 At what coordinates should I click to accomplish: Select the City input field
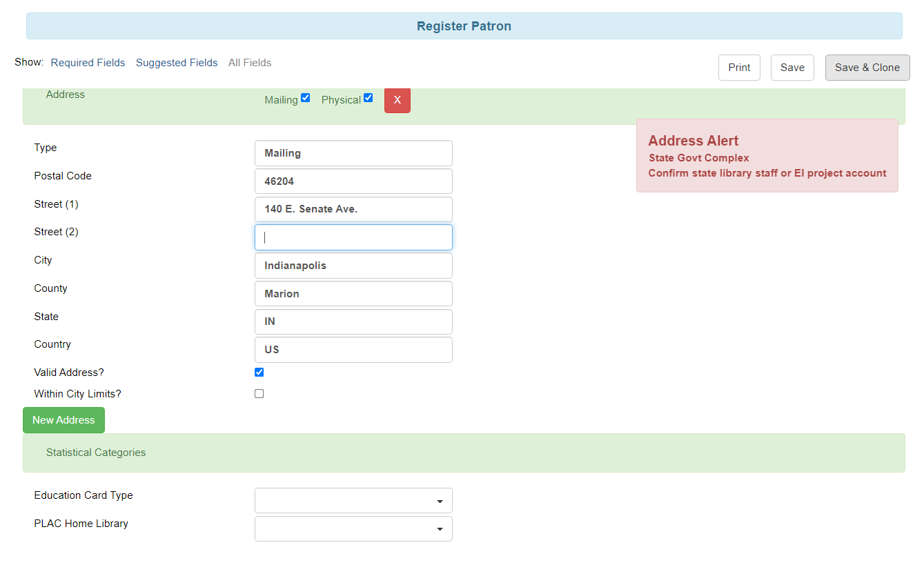point(353,266)
